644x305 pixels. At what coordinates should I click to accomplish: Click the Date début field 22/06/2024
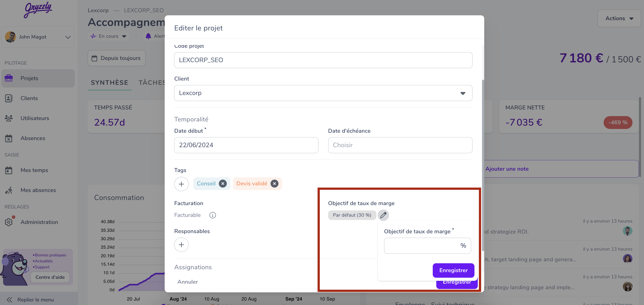246,145
